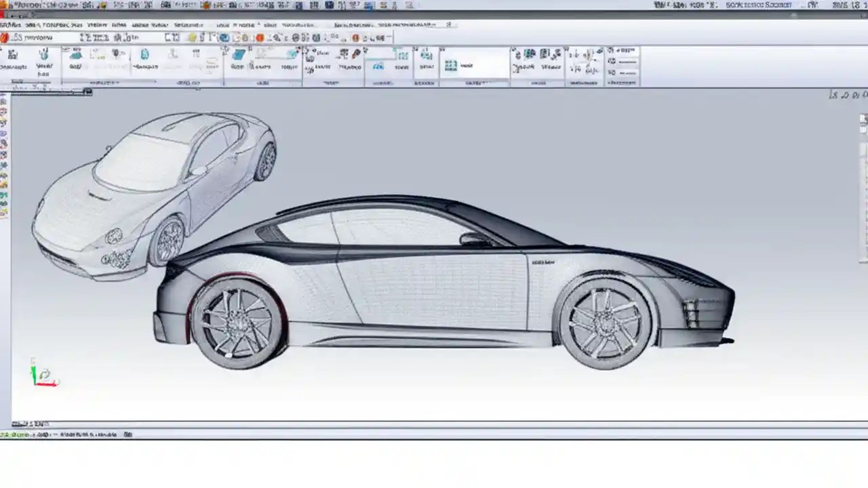Select the green assembly icon in the left sidebar
Image resolution: width=868 pixels, height=488 pixels.
5,195
